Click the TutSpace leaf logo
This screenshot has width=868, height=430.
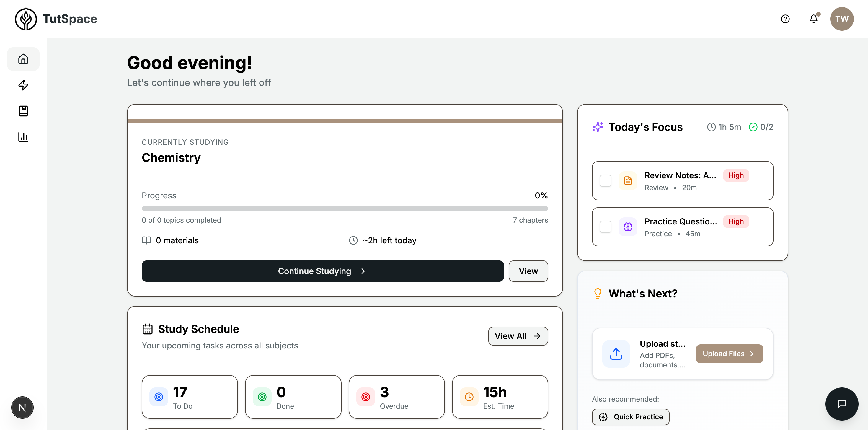[26, 19]
